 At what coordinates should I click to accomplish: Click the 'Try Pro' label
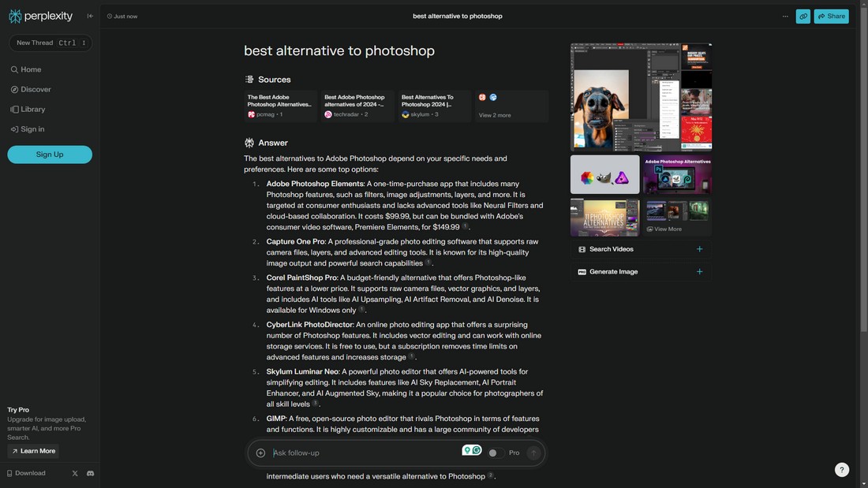(18, 410)
